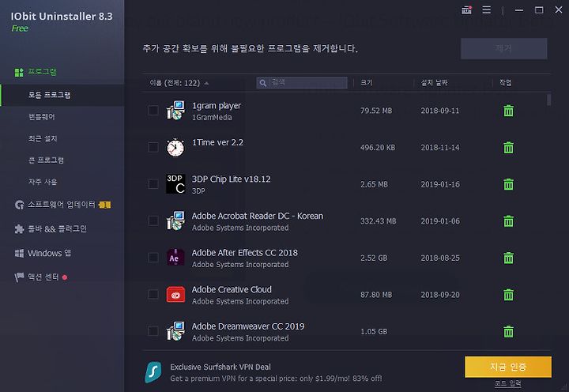This screenshot has width=569, height=392.
Task: Click the 1Time stopwatch icon
Action: click(x=175, y=147)
